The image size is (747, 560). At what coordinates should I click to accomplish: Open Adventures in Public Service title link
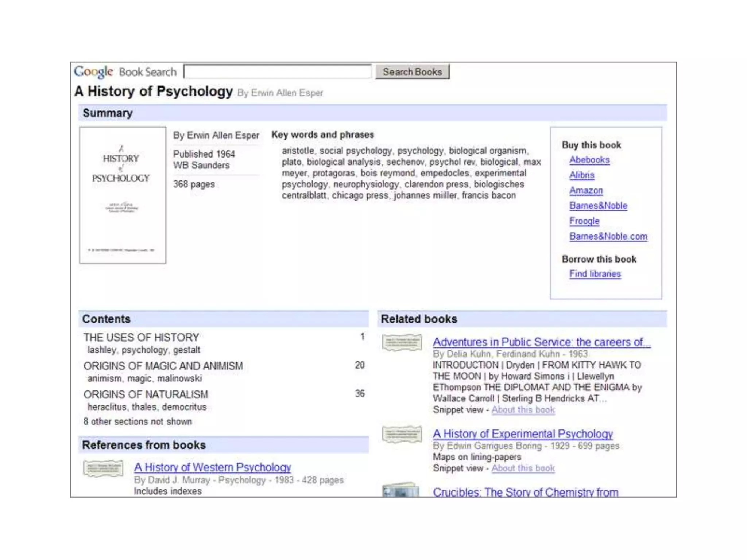541,342
